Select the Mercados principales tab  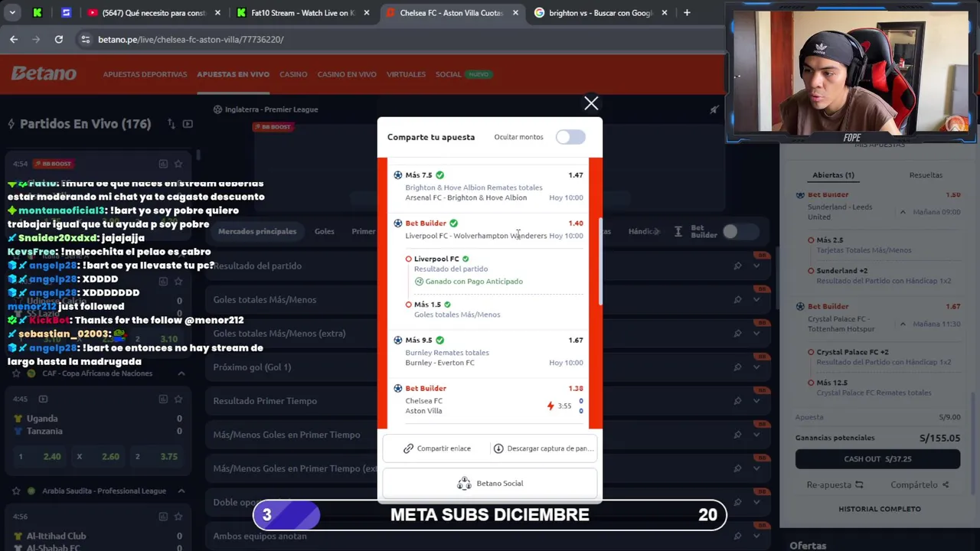tap(256, 231)
